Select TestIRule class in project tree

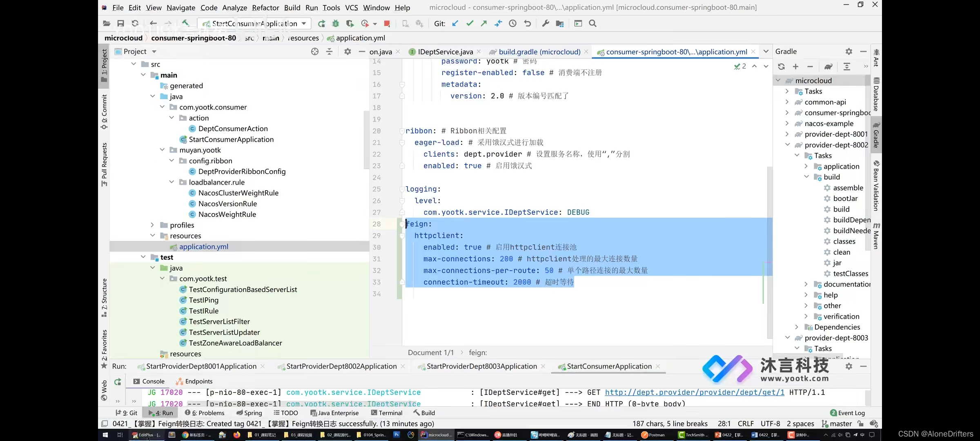[203, 311]
